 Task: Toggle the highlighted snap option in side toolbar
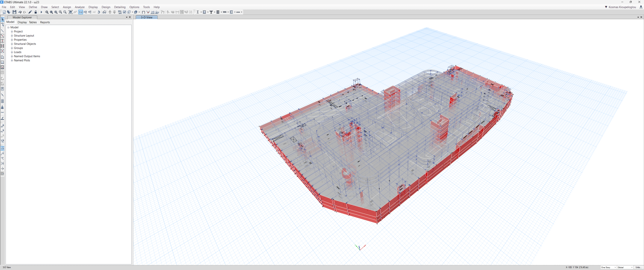[x=3, y=148]
